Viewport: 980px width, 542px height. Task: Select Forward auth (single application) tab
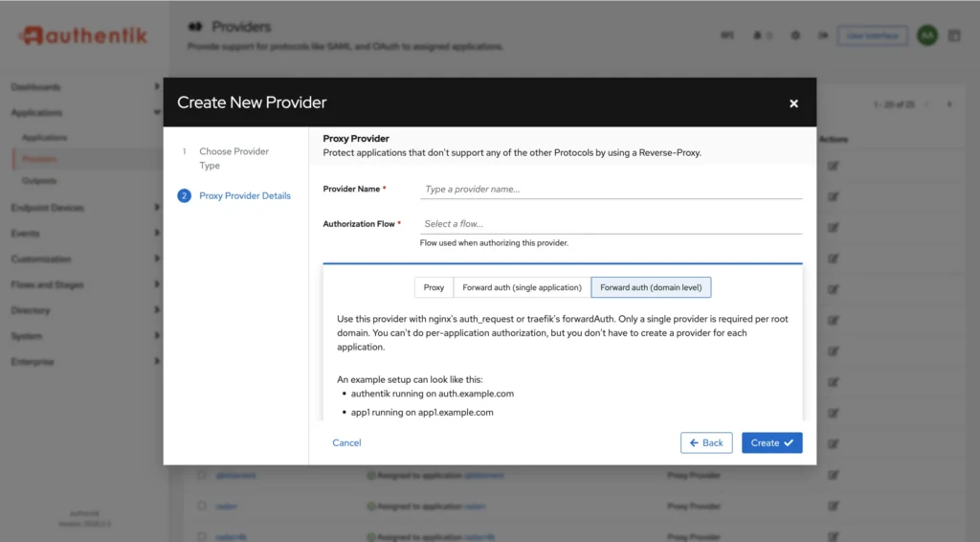click(522, 287)
